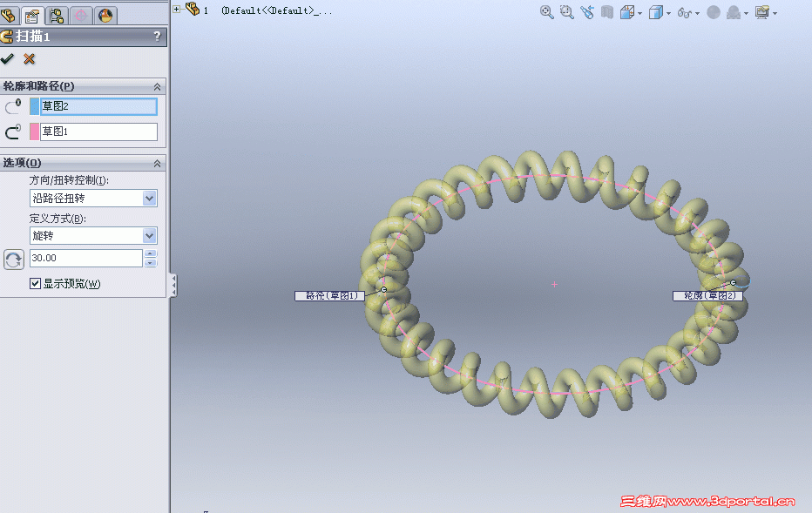Open the ConfigurationManager tab
The image size is (812, 513).
tap(57, 16)
